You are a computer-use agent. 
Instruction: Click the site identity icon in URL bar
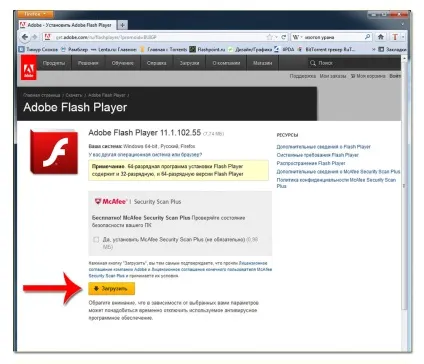(48, 37)
